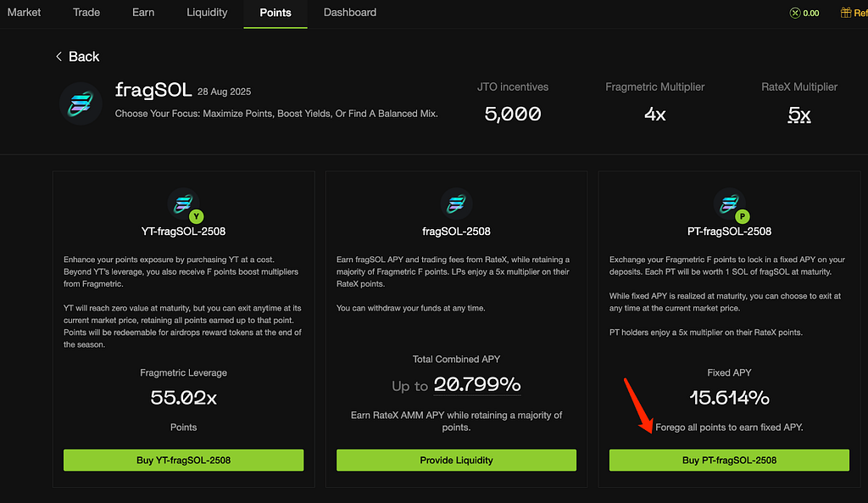
Task: Click the Back link text
Action: tap(84, 57)
